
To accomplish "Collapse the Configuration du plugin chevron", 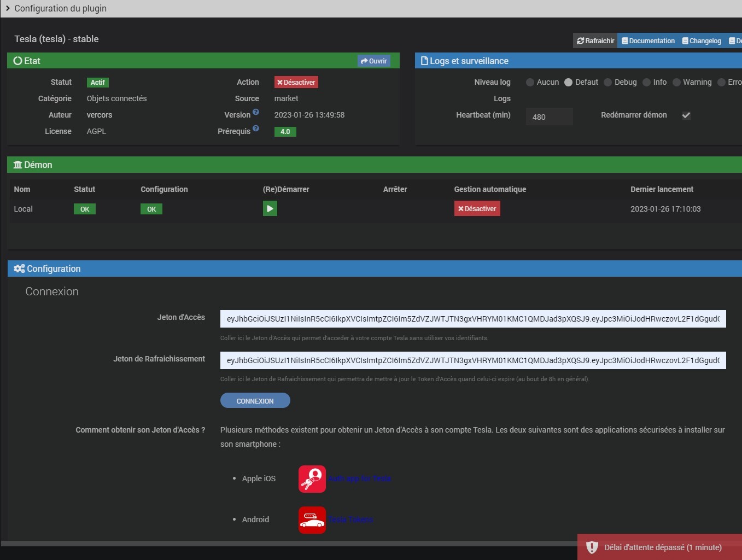I will 8,8.
